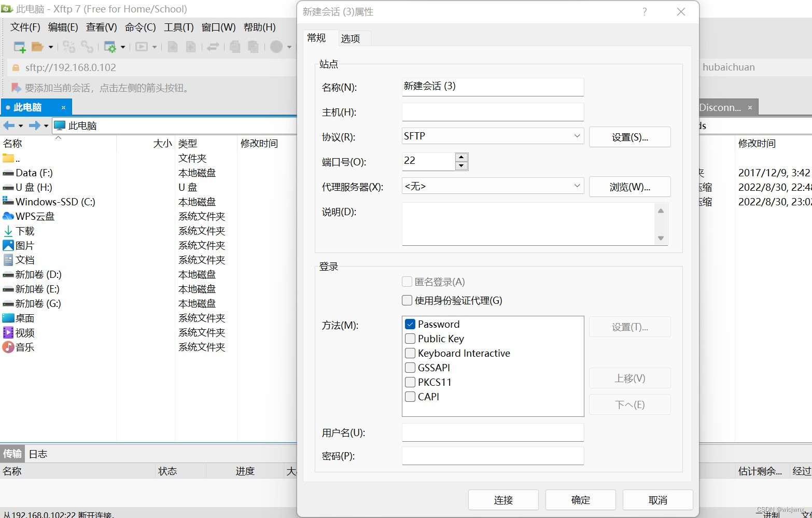Select the 文档 documents icon

8,260
